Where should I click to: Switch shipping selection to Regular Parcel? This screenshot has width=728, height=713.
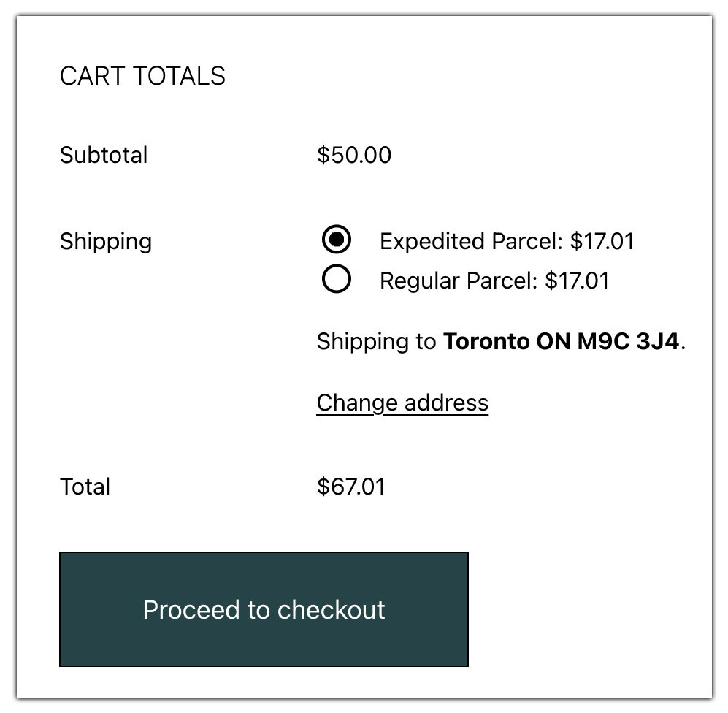point(335,280)
